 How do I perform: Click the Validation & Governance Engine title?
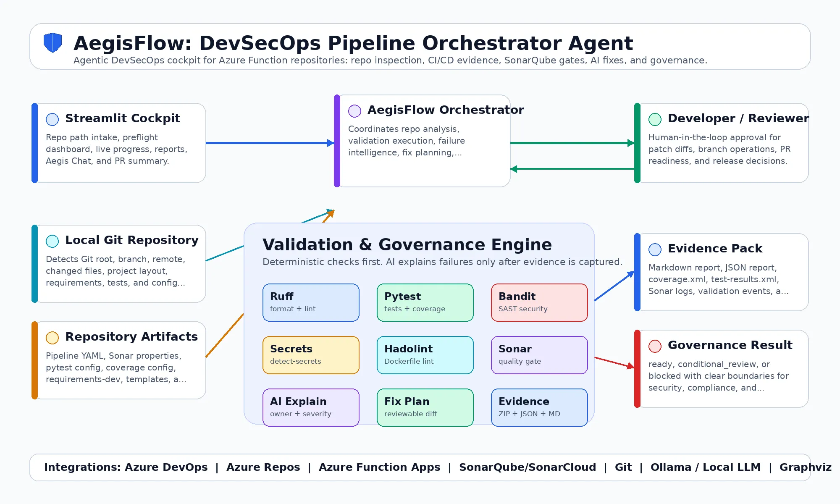407,244
